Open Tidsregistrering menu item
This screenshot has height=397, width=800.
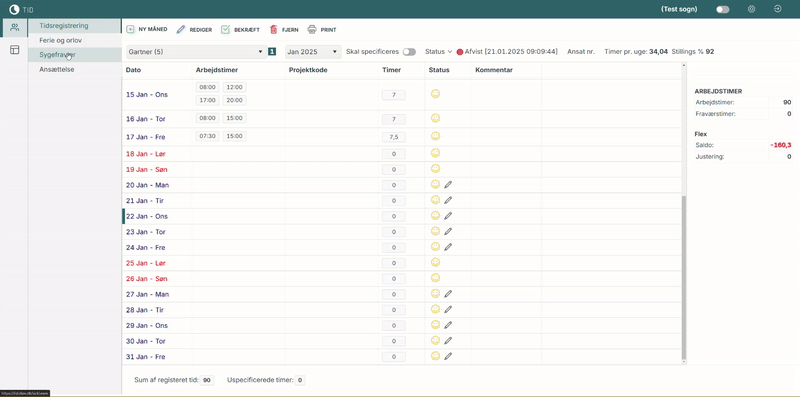click(74, 26)
